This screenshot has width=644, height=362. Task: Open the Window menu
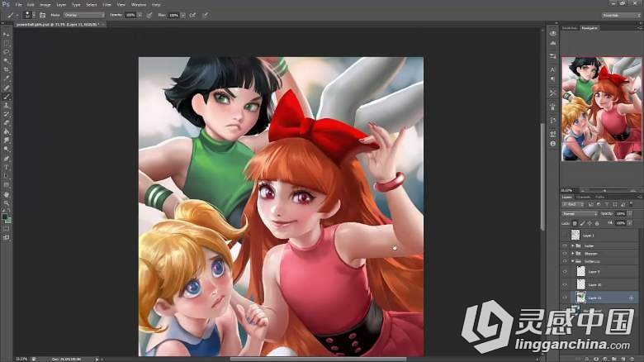pos(139,4)
